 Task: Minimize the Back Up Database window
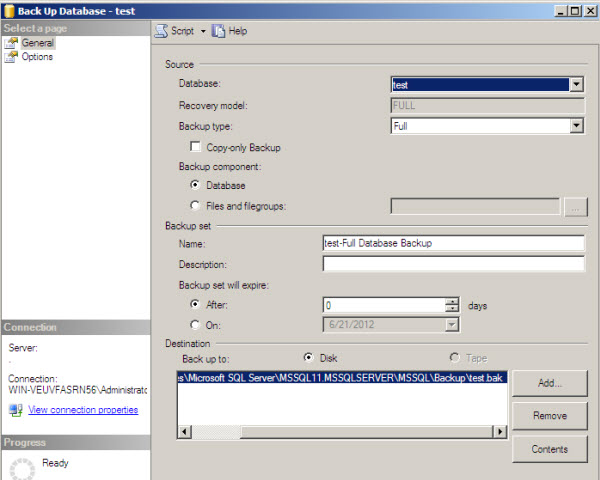pos(561,11)
